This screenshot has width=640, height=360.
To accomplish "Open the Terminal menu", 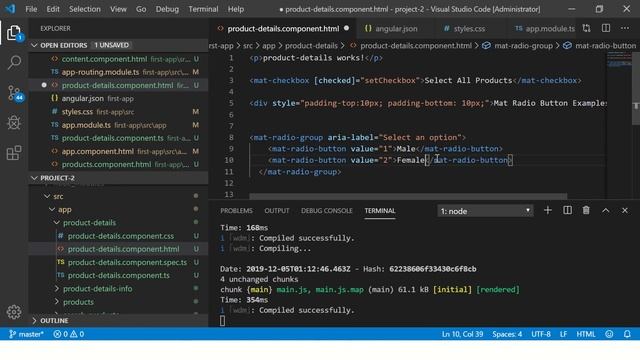I will click(203, 9).
